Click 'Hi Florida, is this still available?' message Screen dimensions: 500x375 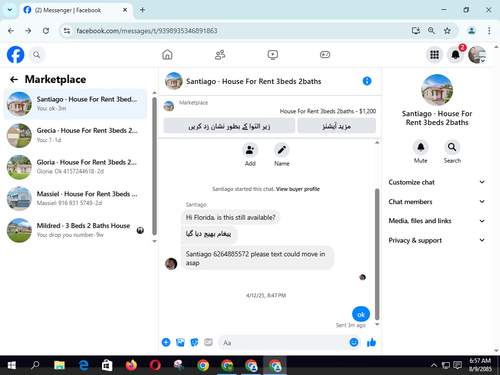[x=231, y=217]
